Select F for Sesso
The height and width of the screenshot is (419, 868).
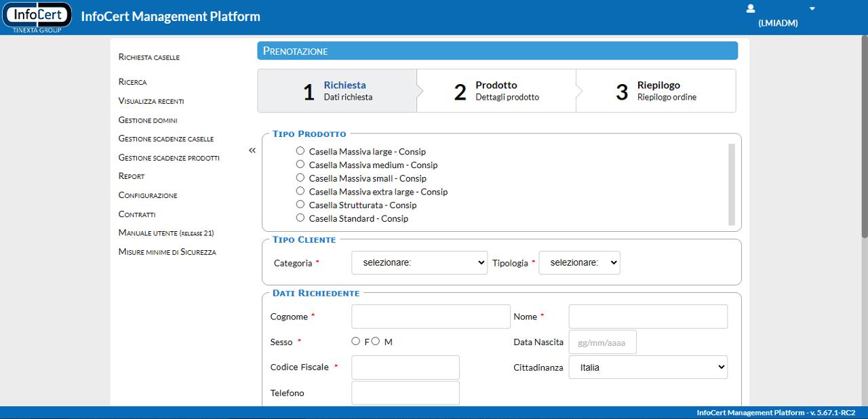[355, 342]
